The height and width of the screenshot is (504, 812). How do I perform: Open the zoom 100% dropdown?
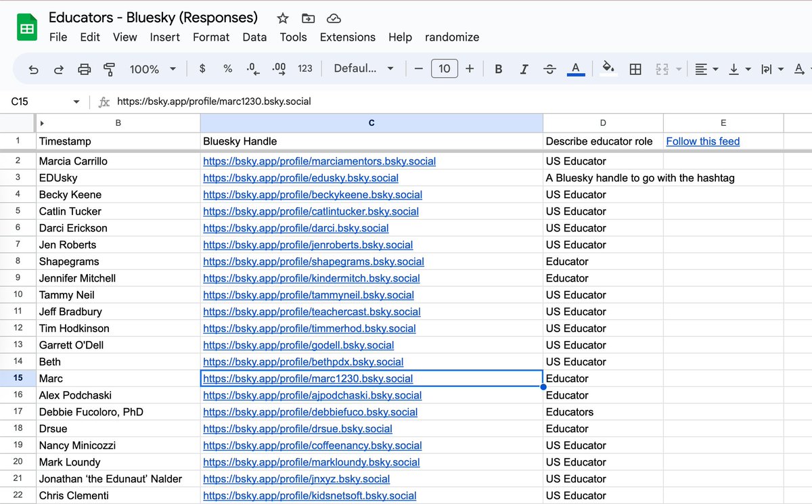tap(152, 69)
